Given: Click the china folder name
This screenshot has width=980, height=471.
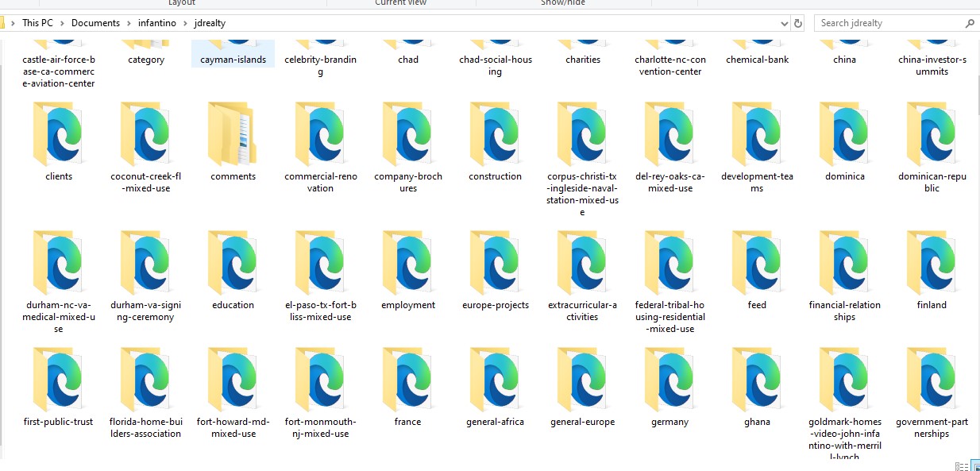Looking at the screenshot, I should tap(845, 60).
